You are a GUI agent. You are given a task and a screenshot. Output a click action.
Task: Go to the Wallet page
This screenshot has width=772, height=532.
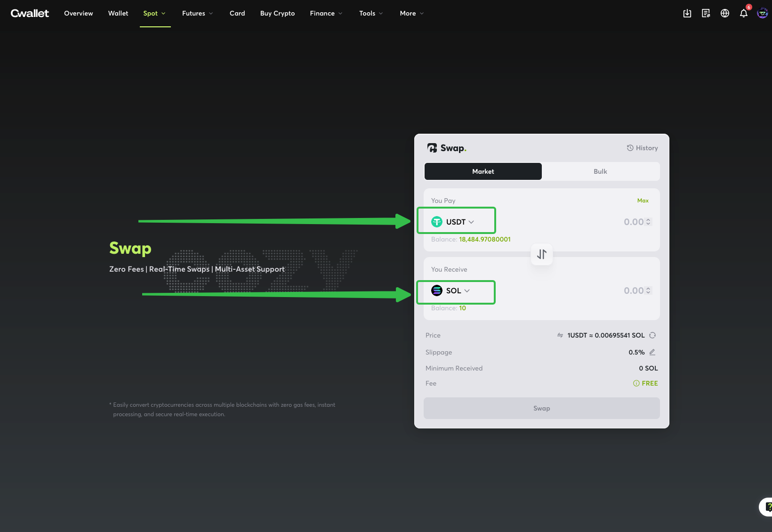click(118, 13)
